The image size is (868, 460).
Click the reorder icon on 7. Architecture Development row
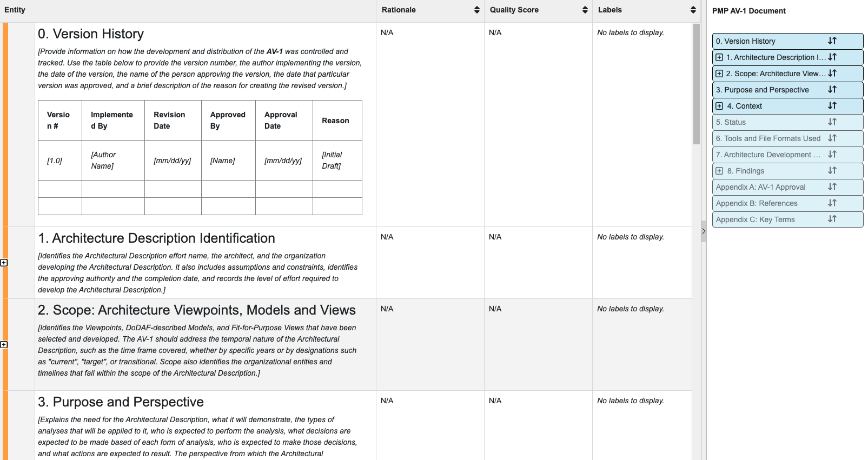point(832,155)
